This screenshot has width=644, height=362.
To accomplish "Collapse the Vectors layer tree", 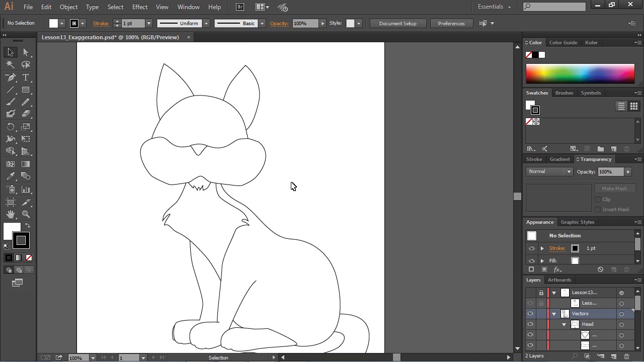I will [554, 314].
